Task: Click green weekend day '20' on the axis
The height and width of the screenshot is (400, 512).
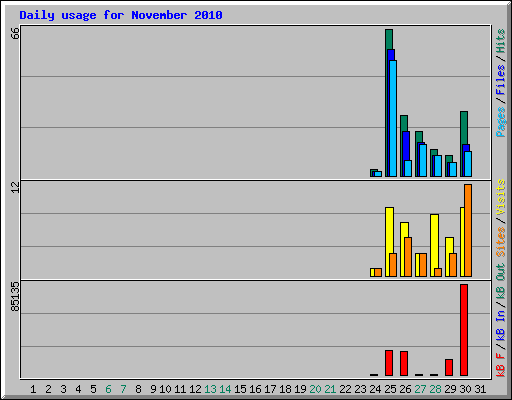Action: 315,389
